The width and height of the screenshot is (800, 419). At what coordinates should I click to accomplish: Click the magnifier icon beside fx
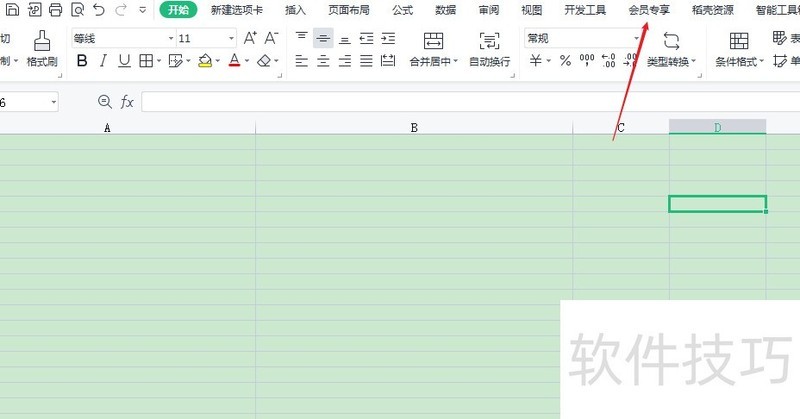click(x=105, y=102)
